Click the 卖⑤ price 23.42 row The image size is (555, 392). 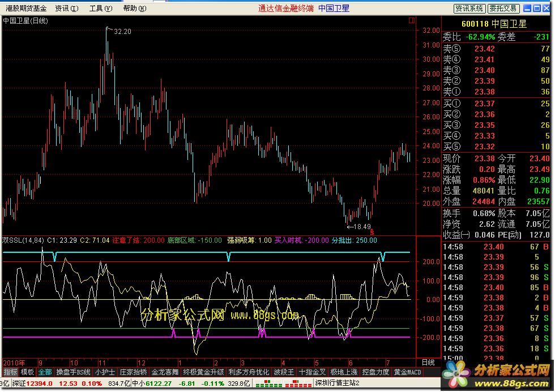point(496,49)
